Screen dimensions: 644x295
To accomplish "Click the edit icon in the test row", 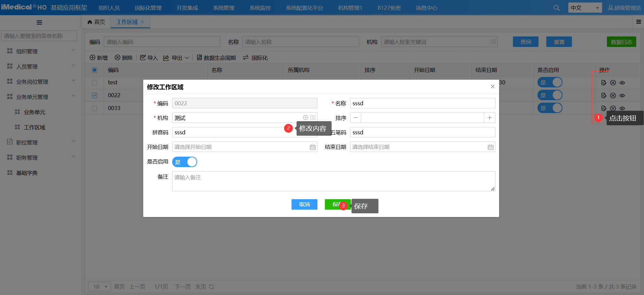I will coord(604,83).
